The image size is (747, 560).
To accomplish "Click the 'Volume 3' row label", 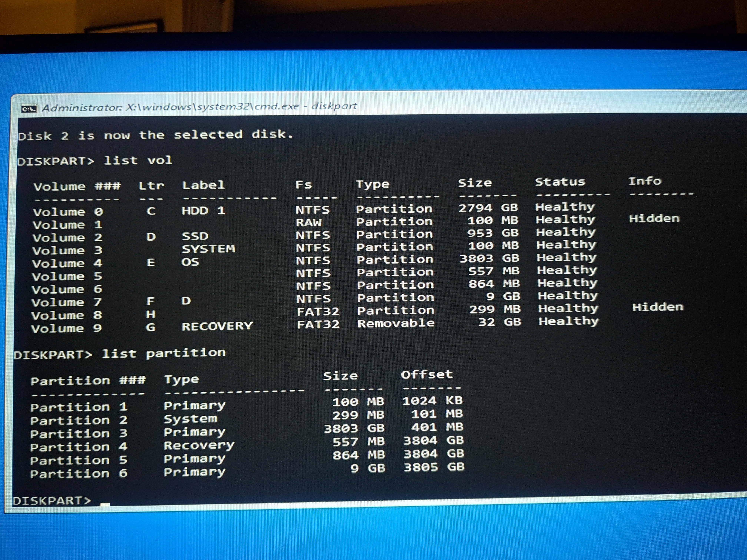I will (67, 251).
